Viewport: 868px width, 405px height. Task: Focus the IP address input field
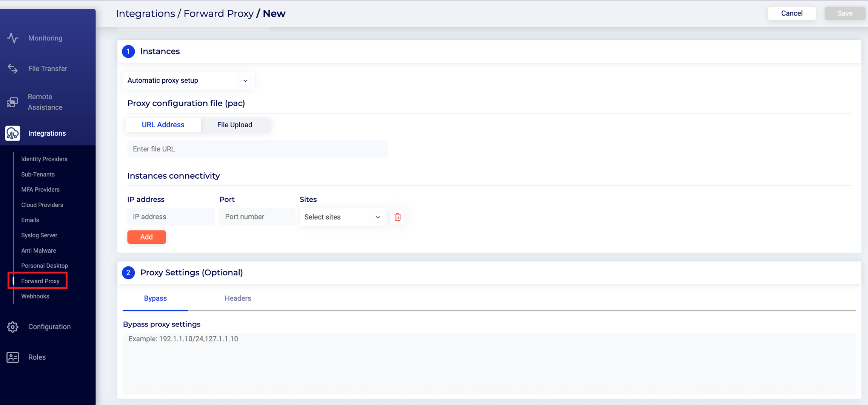coord(171,217)
